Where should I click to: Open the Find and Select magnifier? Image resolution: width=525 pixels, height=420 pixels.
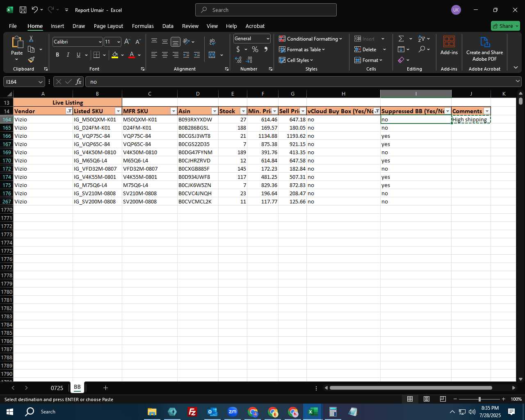click(x=422, y=49)
